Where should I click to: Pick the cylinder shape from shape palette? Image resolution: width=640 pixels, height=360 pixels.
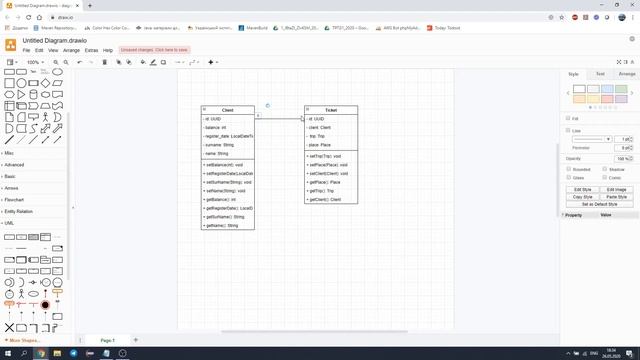tap(33, 94)
